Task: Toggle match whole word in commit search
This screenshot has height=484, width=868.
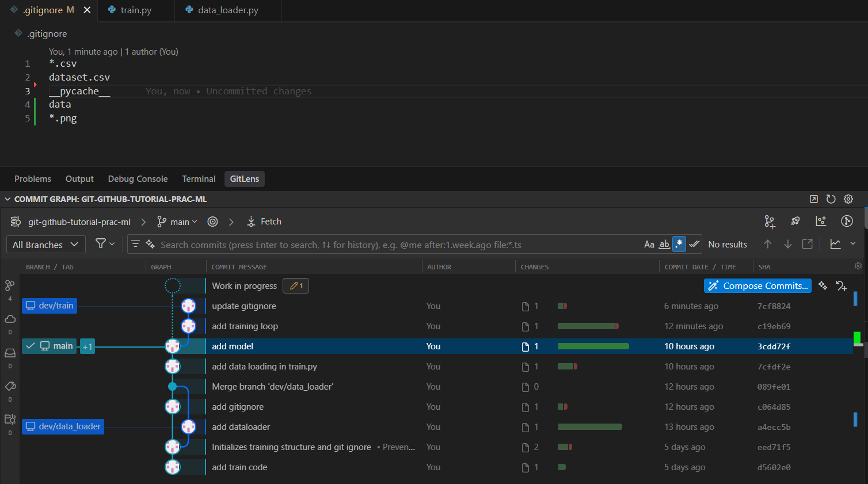Action: 664,244
